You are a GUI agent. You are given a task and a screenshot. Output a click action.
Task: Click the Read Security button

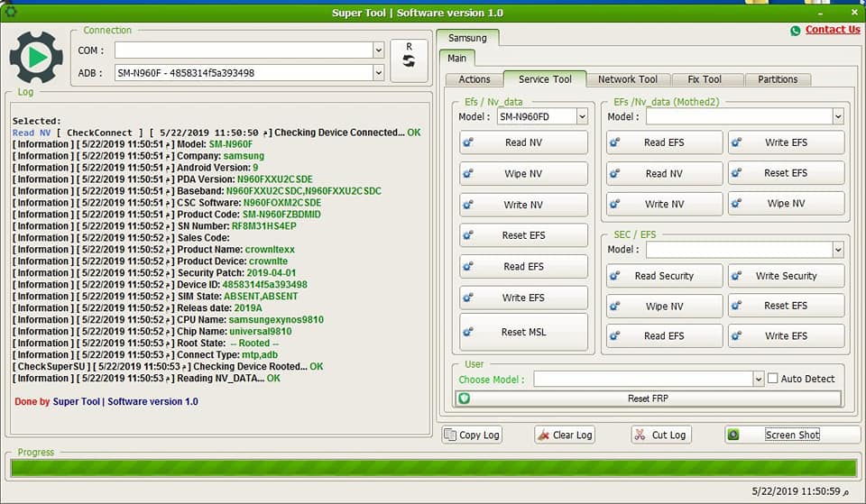(665, 276)
